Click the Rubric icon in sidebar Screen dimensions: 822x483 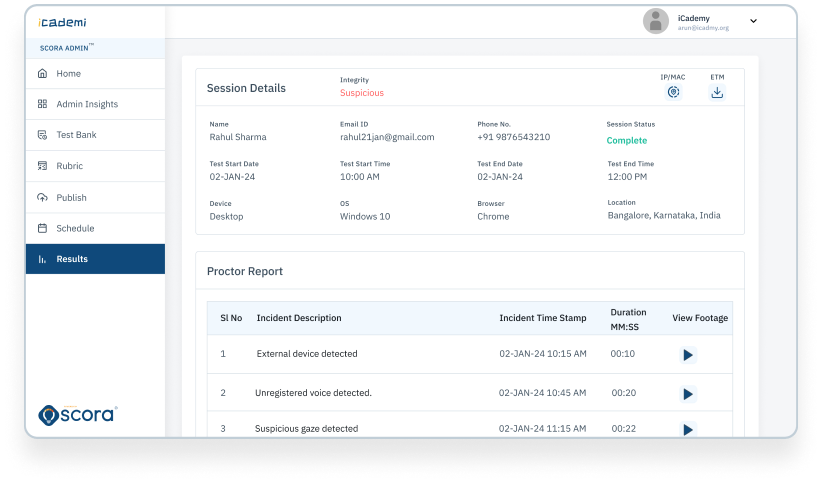point(42,166)
